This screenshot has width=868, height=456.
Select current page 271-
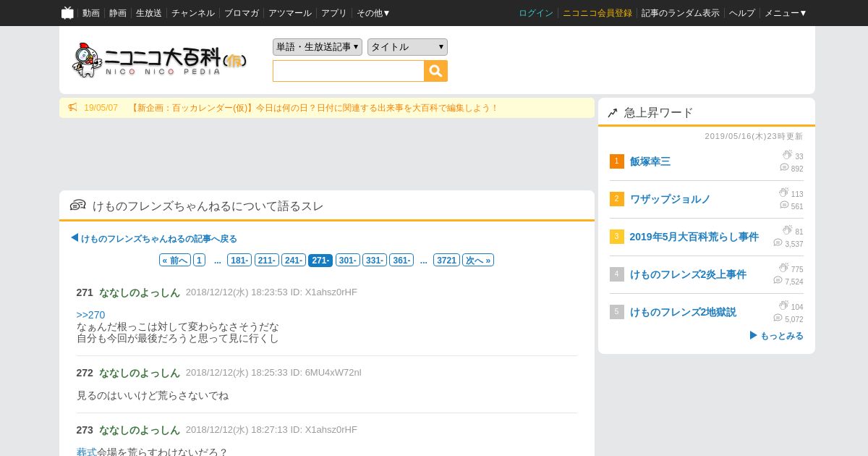point(320,261)
